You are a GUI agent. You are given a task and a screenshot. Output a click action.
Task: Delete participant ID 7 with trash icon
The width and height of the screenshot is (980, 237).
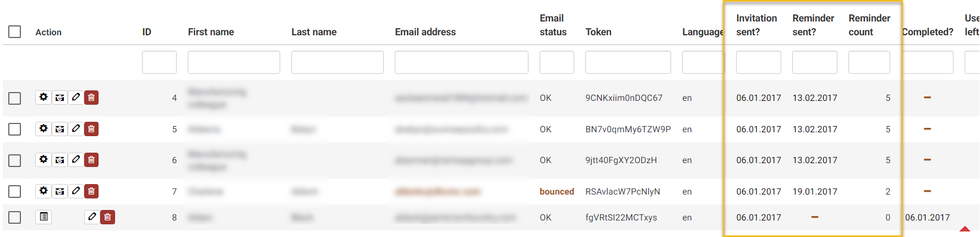click(x=91, y=191)
